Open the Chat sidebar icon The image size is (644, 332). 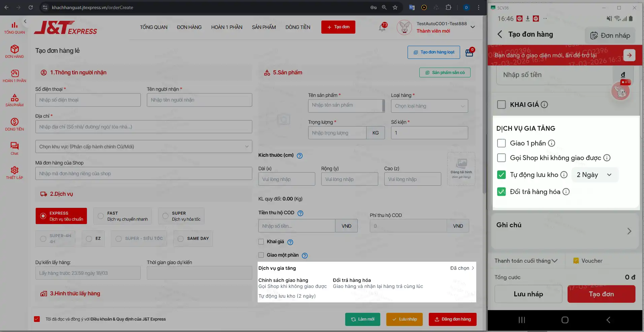(x=14, y=148)
